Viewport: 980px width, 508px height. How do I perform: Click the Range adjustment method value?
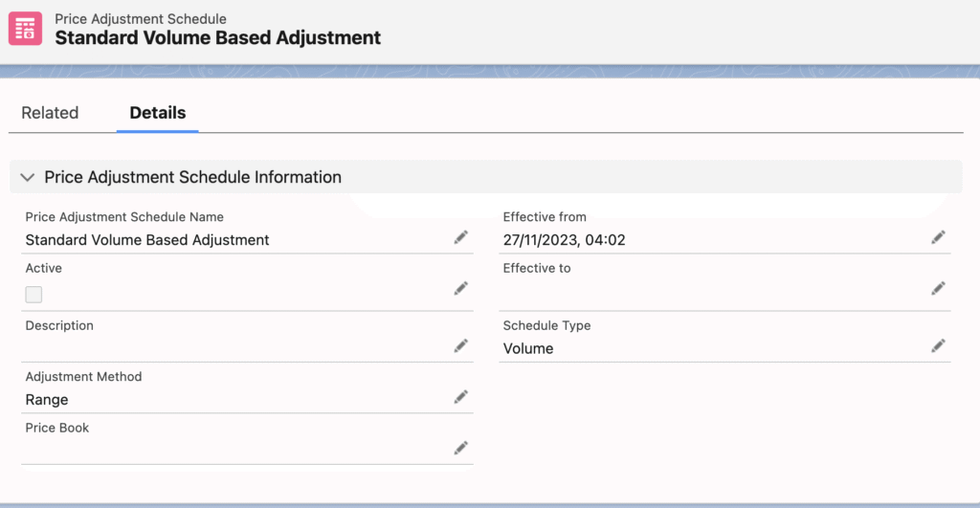pyautogui.click(x=47, y=400)
